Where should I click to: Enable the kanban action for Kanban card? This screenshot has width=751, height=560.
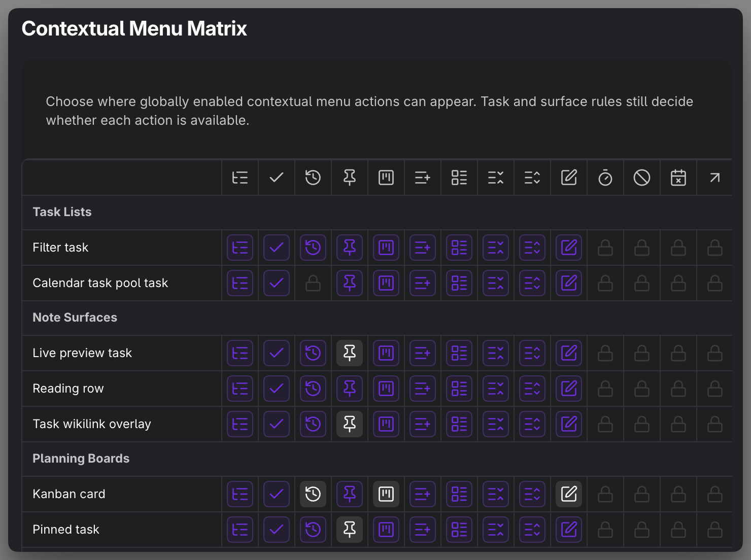386,494
